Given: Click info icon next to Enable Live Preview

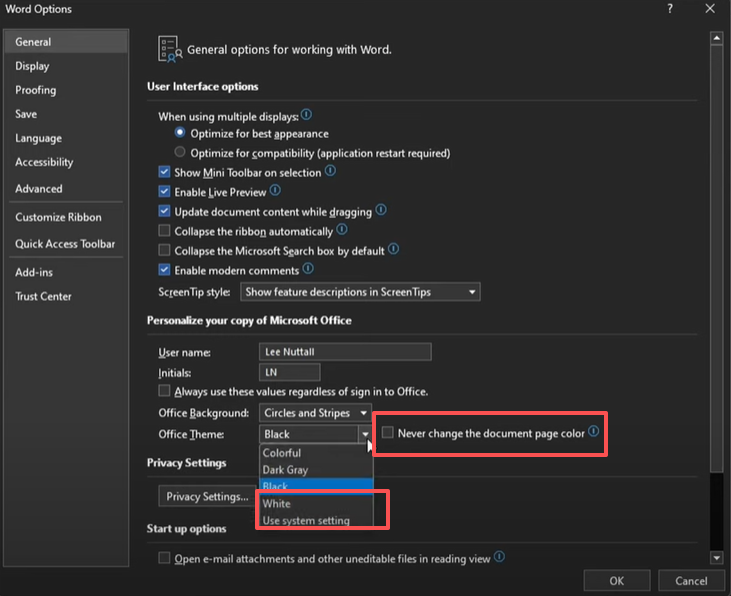Looking at the screenshot, I should coord(275,191).
